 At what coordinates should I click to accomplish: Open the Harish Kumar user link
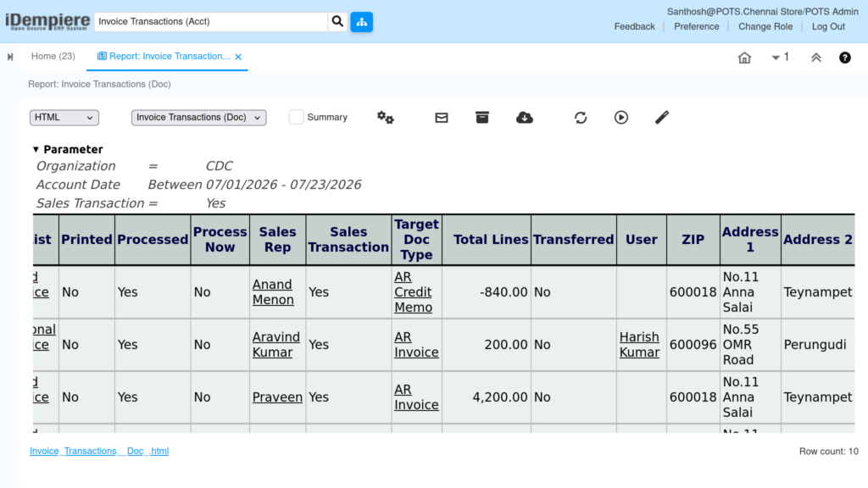click(639, 344)
